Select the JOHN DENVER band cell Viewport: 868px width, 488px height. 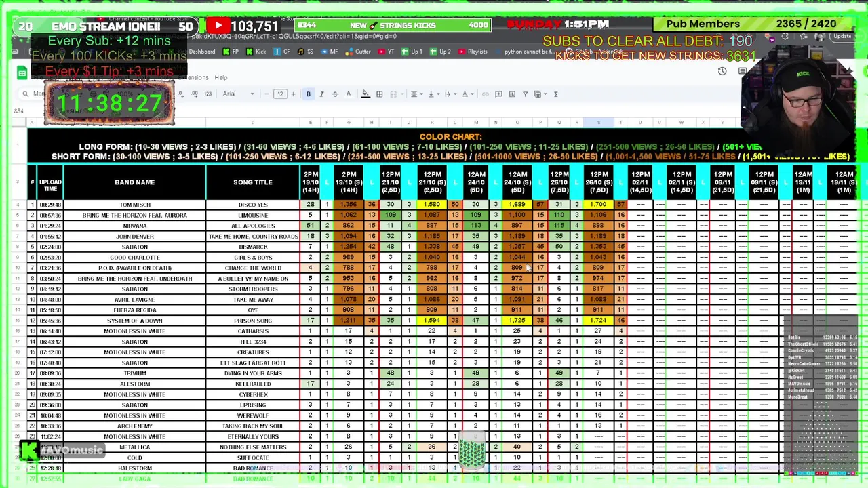134,237
